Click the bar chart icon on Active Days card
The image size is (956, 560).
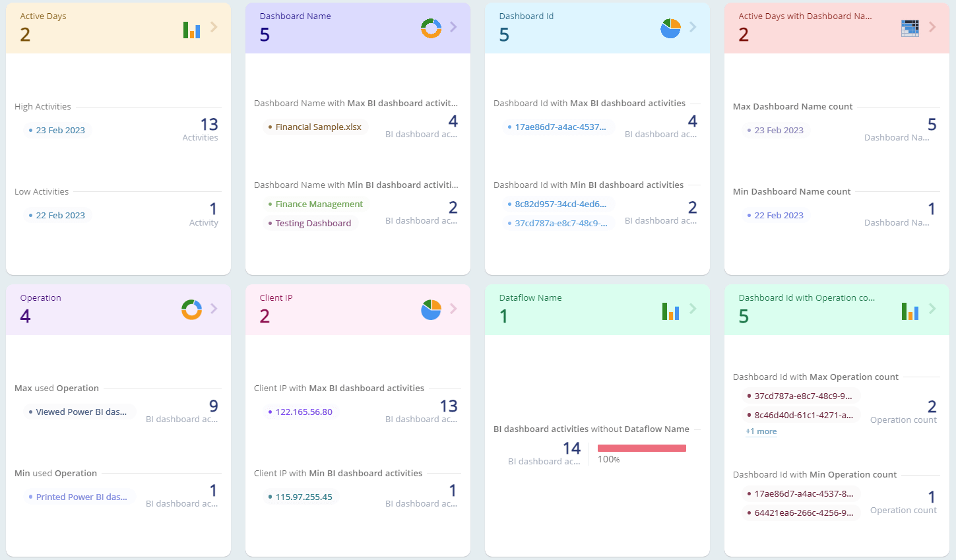191,29
